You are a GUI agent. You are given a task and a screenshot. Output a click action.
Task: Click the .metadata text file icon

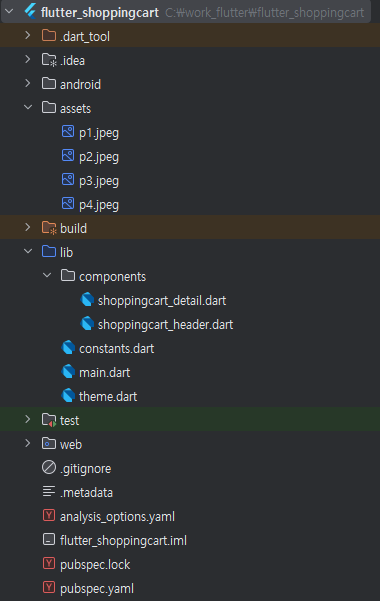[49, 492]
